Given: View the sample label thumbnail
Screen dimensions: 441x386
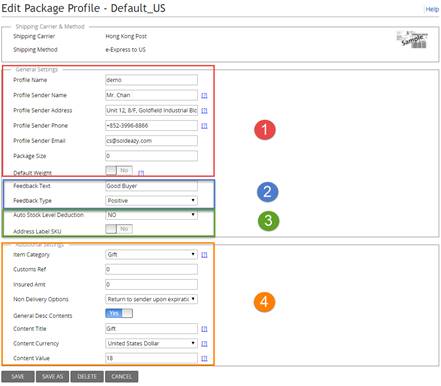Looking at the screenshot, I should 412,39.
